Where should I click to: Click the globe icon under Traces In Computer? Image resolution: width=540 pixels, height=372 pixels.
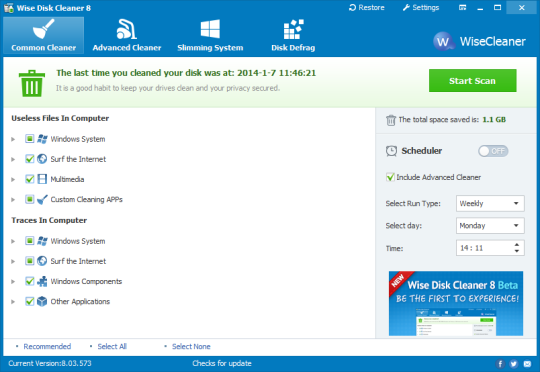click(42, 261)
